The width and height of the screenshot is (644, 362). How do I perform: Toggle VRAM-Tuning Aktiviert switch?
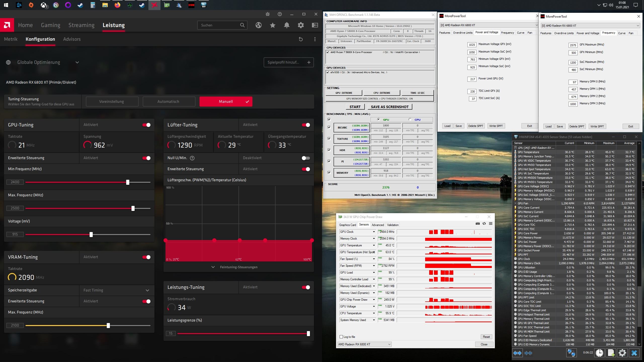tap(146, 257)
